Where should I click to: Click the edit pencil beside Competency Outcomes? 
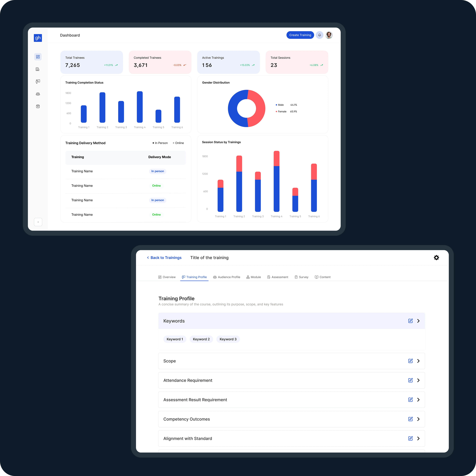(x=410, y=419)
